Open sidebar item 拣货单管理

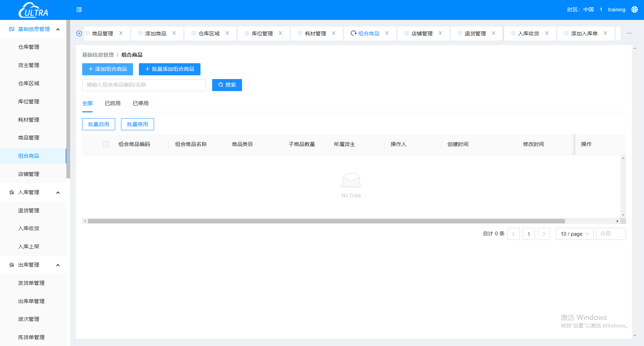pyautogui.click(x=31, y=337)
